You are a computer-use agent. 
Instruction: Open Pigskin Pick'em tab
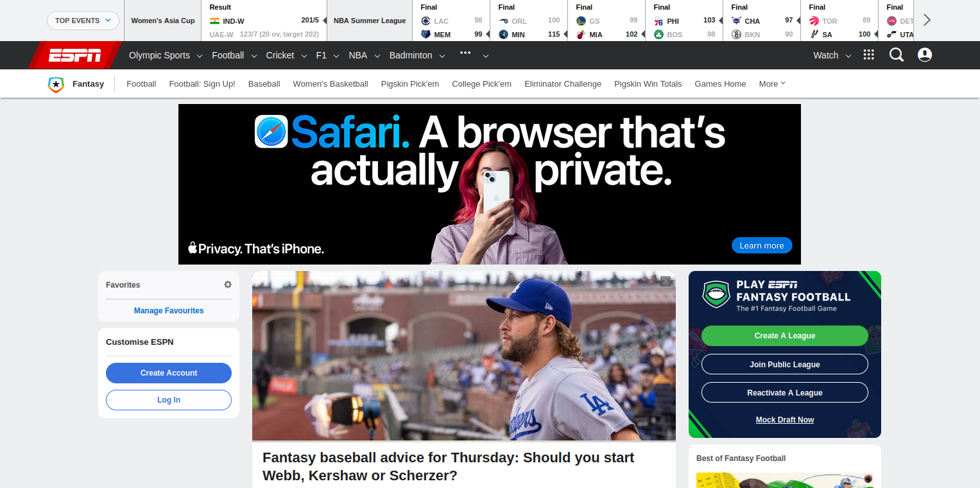(410, 84)
